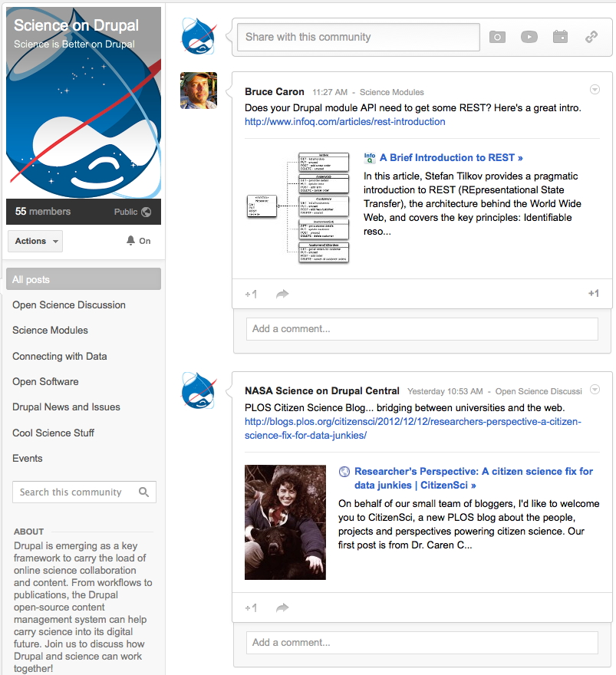Open the Events category
The height and width of the screenshot is (675, 616).
point(28,458)
